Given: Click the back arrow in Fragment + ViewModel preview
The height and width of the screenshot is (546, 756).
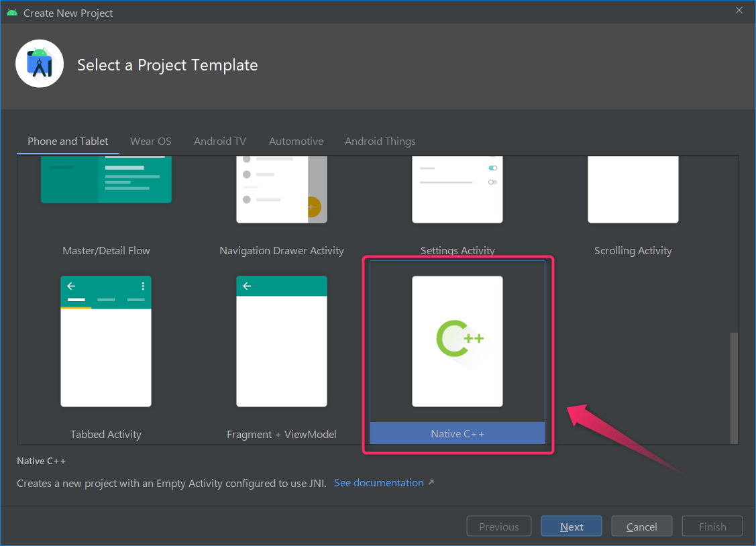Looking at the screenshot, I should pos(247,286).
